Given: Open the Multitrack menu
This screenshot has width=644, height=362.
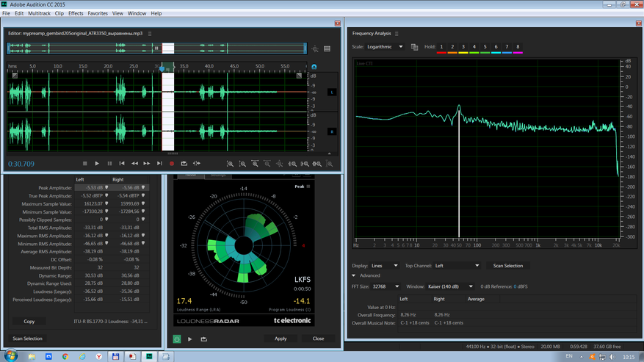Looking at the screenshot, I should 39,13.
